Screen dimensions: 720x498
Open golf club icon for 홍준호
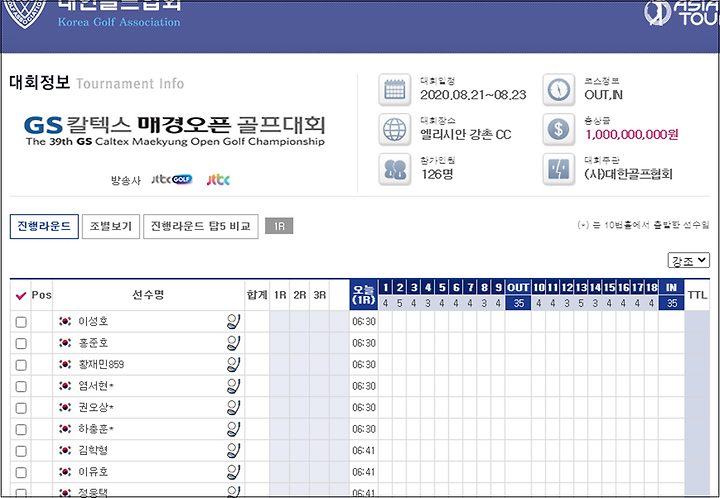[233, 343]
